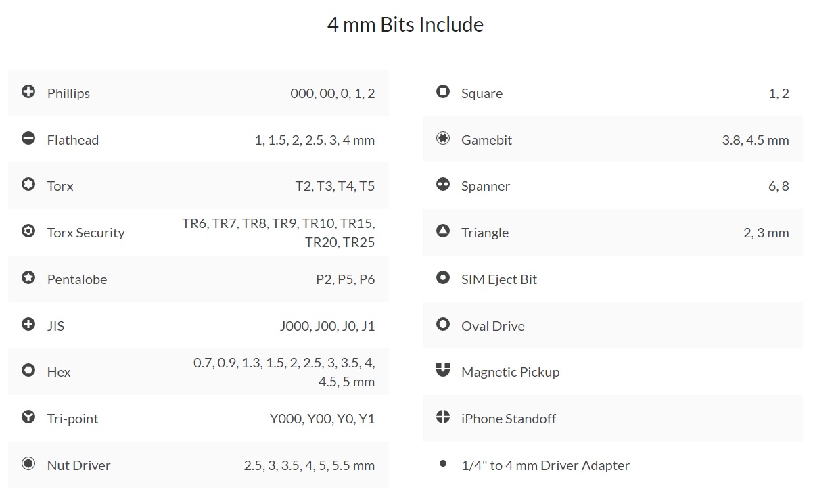
Task: Click the Phillips bit icon
Action: point(28,92)
